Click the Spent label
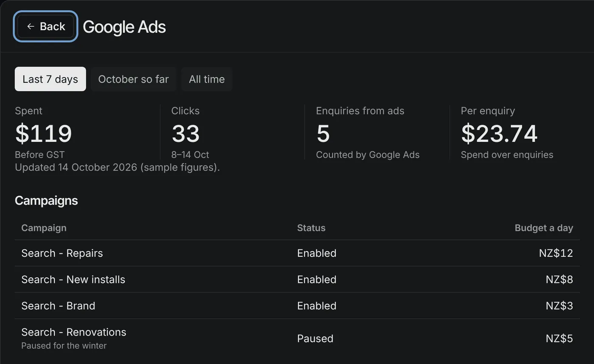The image size is (594, 364). point(28,111)
